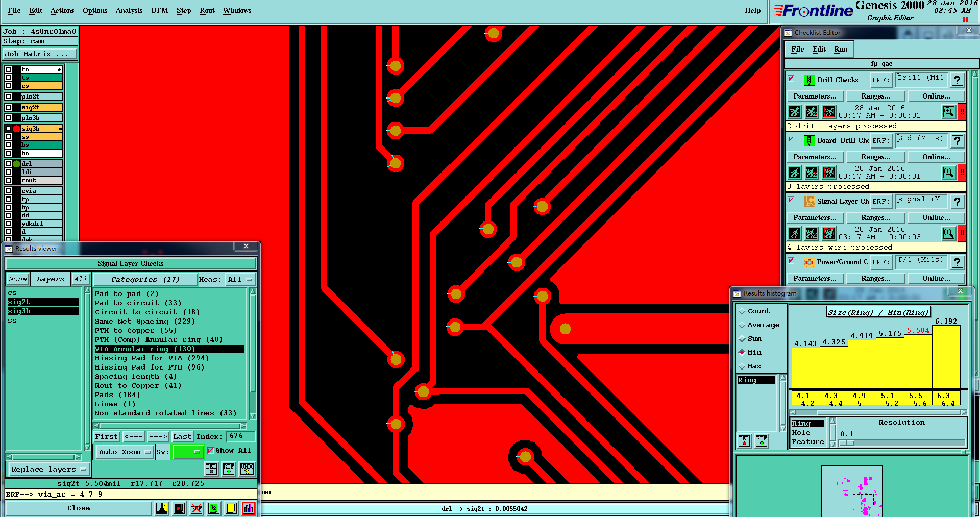Open the Windows menu
Image resolution: width=980 pixels, height=517 pixels.
pyautogui.click(x=237, y=11)
